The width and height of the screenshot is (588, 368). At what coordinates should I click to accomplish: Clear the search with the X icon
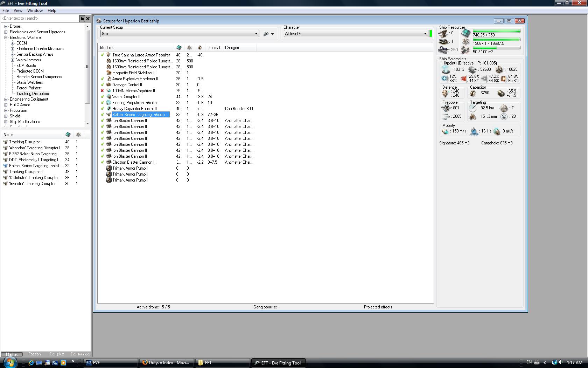(88, 19)
